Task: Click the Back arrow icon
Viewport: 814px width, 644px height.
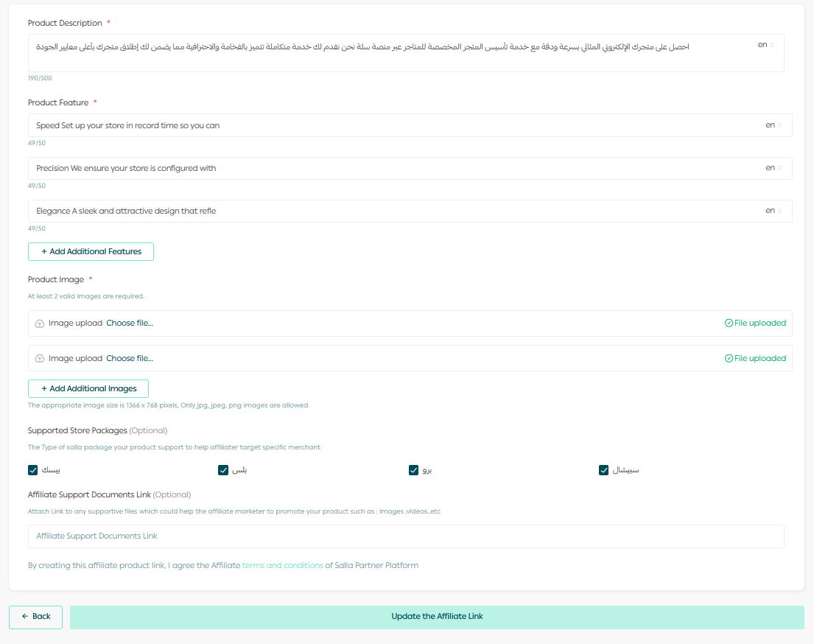Action: click(x=24, y=617)
